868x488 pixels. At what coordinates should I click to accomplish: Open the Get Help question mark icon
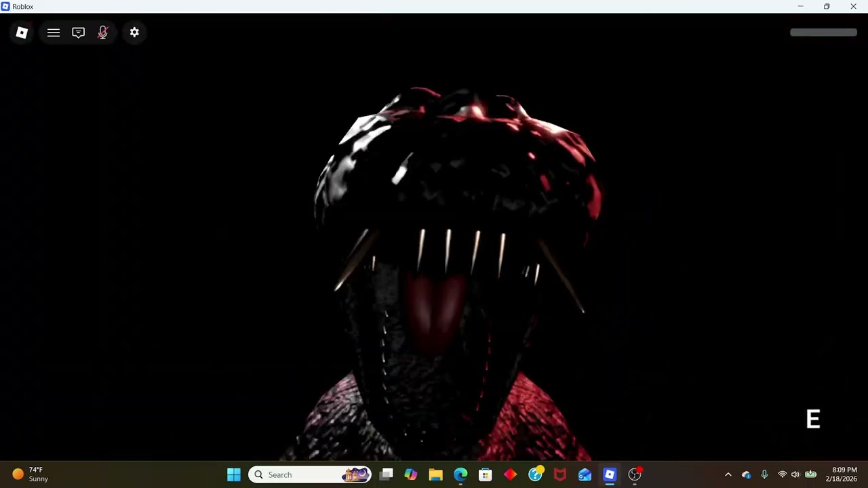pyautogui.click(x=536, y=474)
